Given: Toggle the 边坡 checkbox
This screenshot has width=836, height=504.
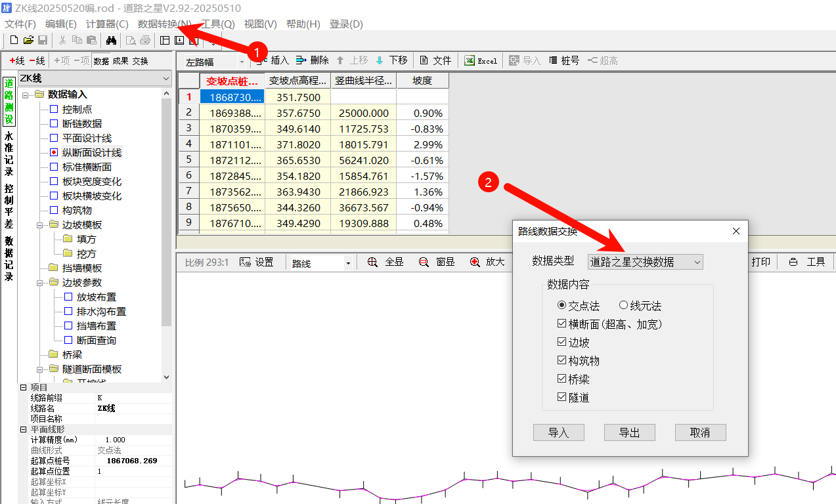Looking at the screenshot, I should click(561, 343).
